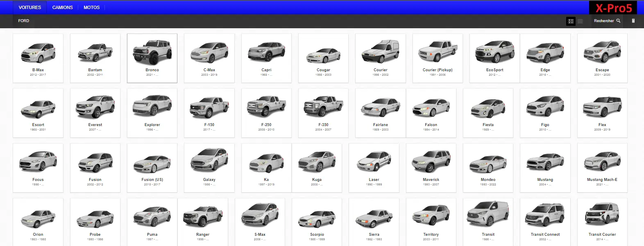The height and width of the screenshot is (246, 644).
Task: Choose the Ka model card
Action: pyautogui.click(x=266, y=168)
